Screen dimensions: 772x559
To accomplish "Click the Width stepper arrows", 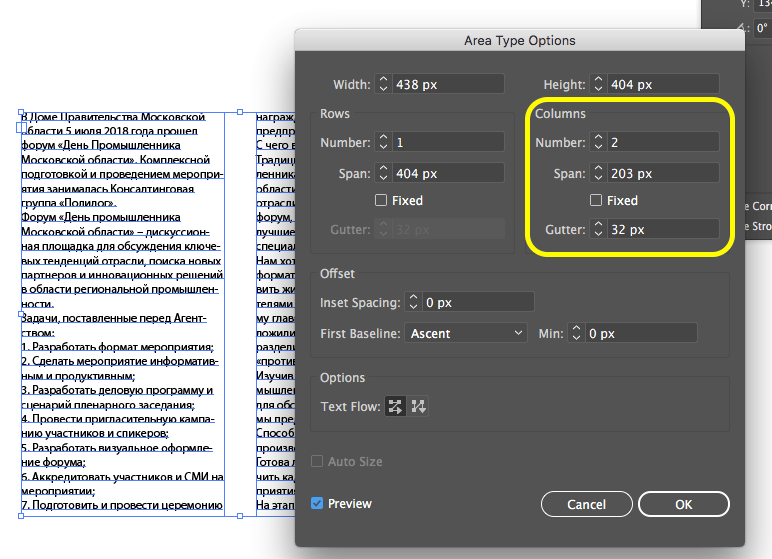I will [x=384, y=84].
